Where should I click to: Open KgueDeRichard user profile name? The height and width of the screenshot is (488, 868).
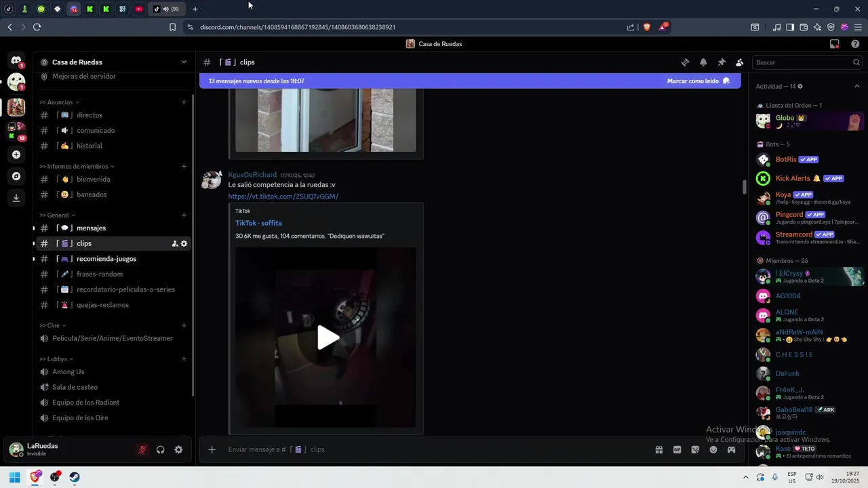point(252,175)
